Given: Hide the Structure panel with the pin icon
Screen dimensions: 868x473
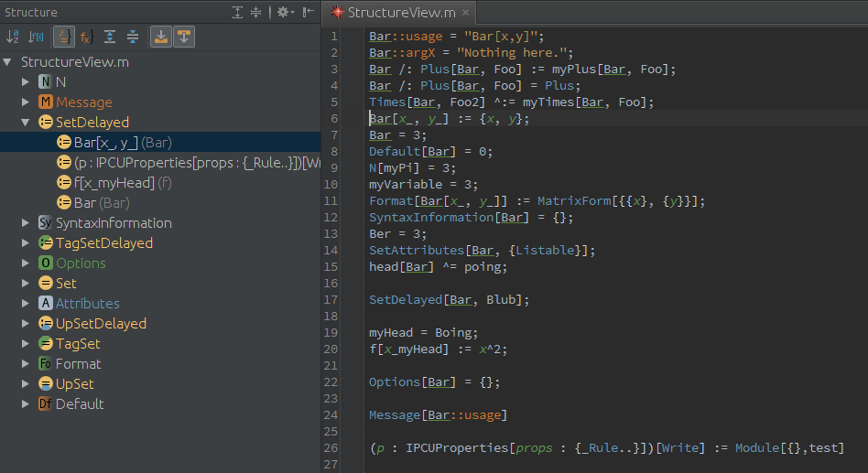Looking at the screenshot, I should click(307, 12).
